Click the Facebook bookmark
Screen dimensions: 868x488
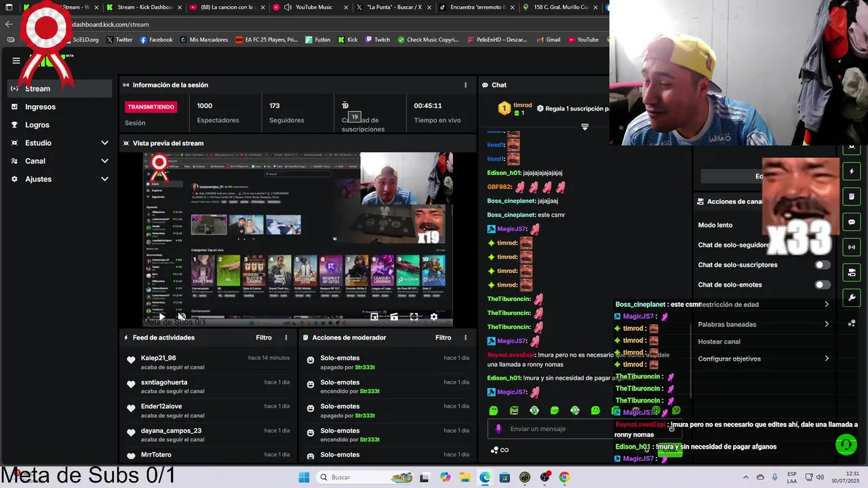click(x=156, y=40)
